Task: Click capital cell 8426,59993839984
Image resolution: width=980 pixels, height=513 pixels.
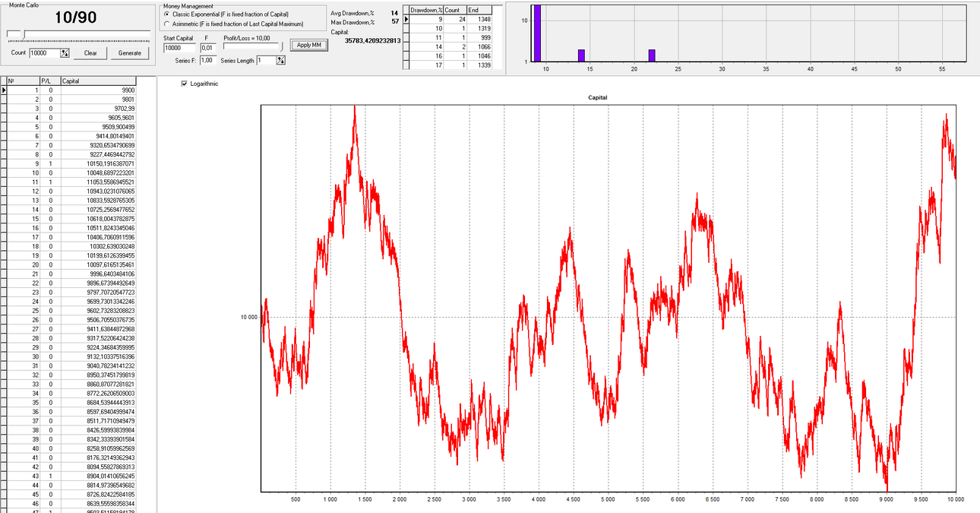Action: pyautogui.click(x=98, y=429)
